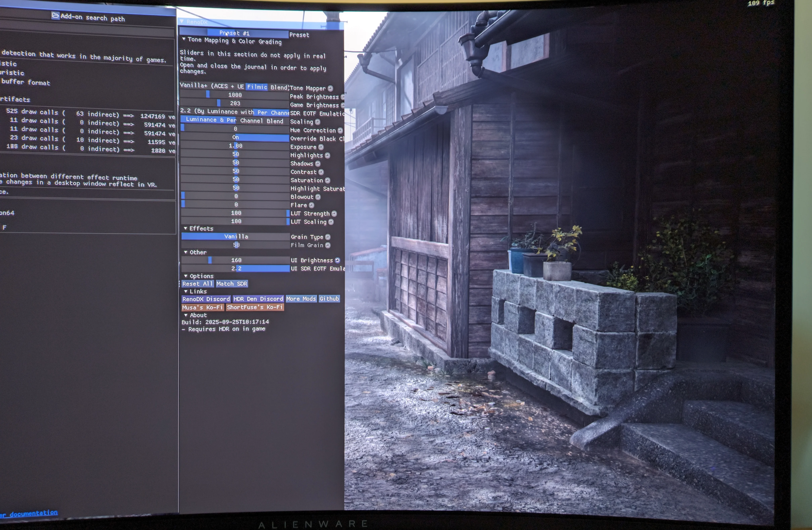Reset Saturation using its icon

pos(328,181)
